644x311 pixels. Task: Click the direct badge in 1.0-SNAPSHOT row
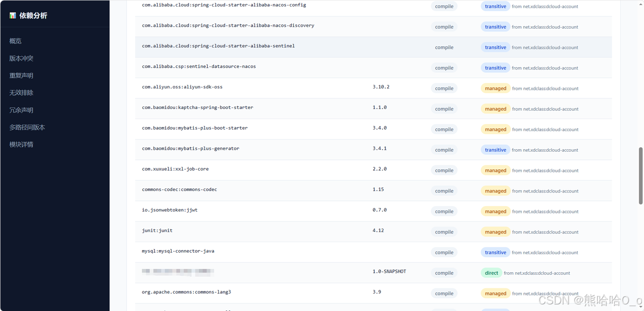[492, 273]
